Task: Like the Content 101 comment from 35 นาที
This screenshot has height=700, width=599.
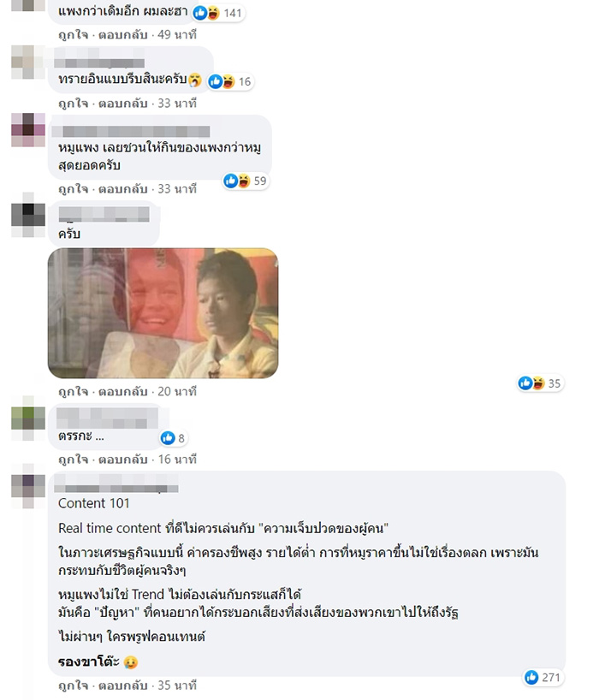Action: (74, 685)
